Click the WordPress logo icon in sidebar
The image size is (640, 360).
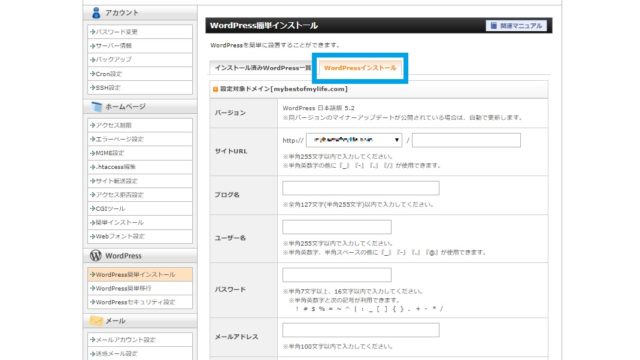(96, 256)
